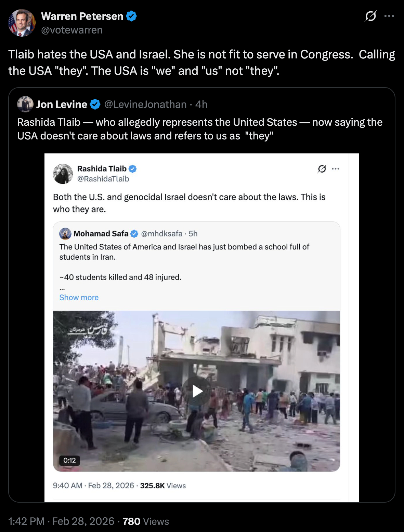Click Rashida Tlaib's profile photo
Image resolution: width=404 pixels, height=532 pixels.
[x=63, y=174]
